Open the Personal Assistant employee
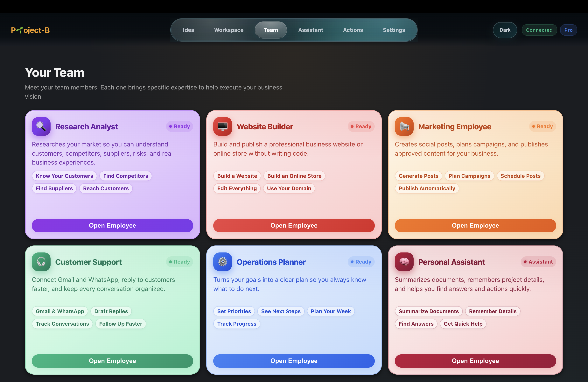The image size is (588, 382). pos(475,361)
